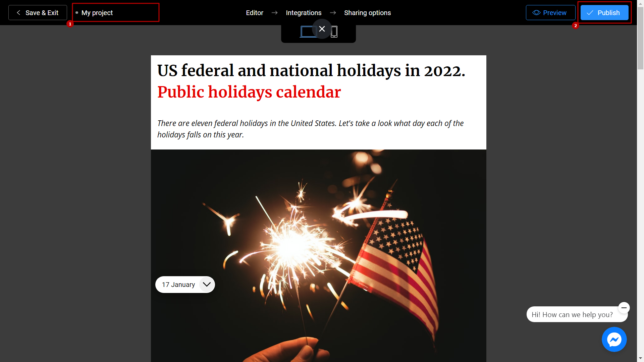Click the Preview eye icon
The height and width of the screenshot is (362, 644).
536,12
